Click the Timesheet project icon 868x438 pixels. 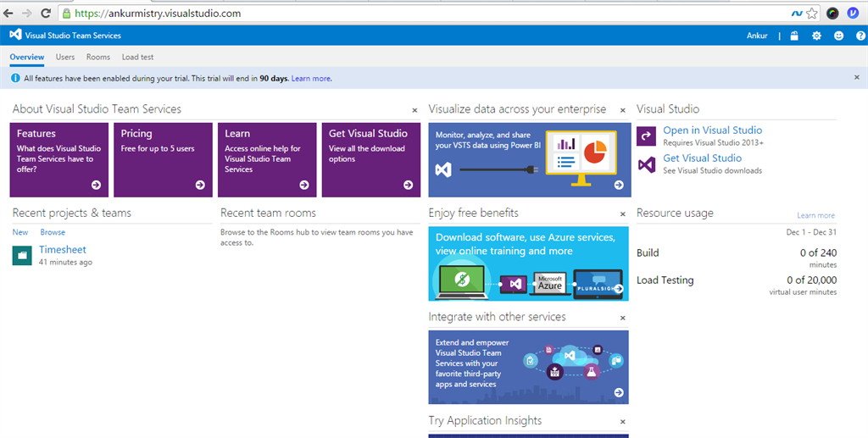22,255
